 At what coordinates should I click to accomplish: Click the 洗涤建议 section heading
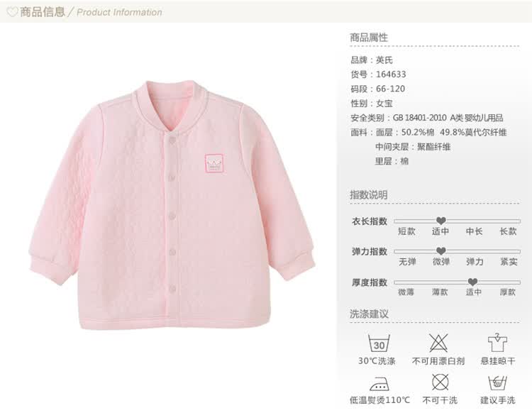369,314
